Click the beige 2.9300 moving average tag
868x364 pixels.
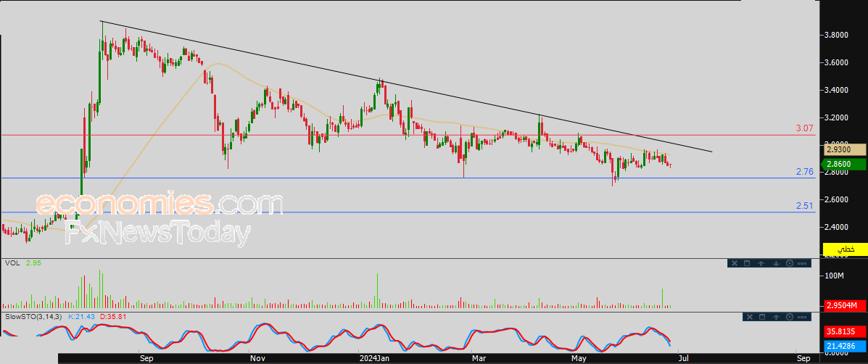pyautogui.click(x=845, y=149)
